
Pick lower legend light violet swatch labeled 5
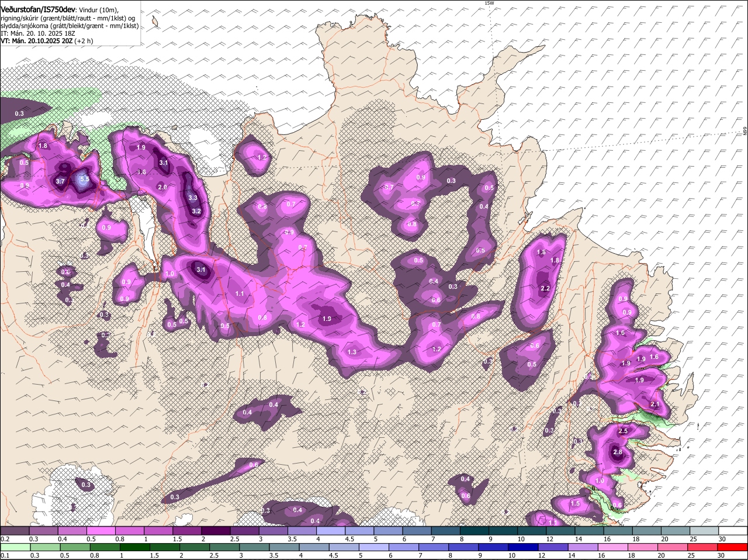374,548
